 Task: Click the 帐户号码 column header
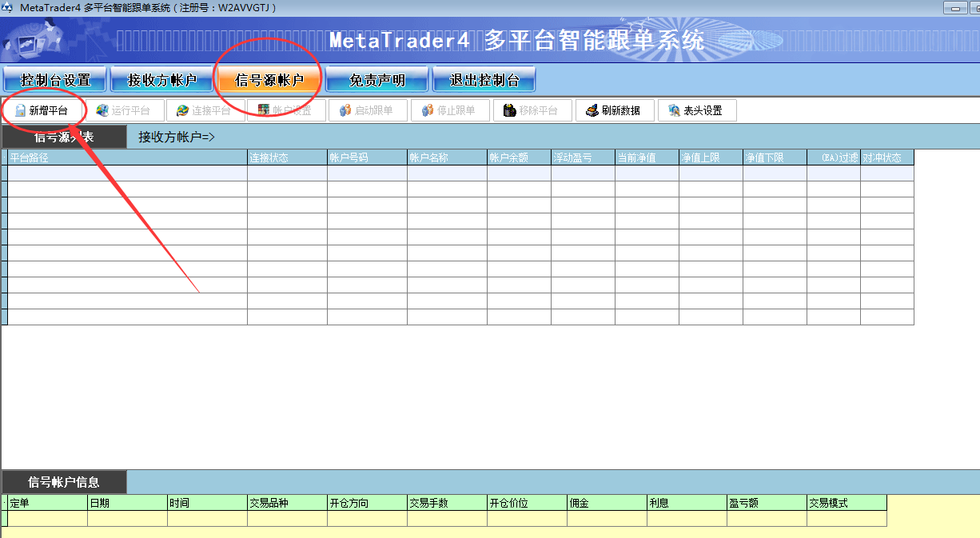tap(368, 157)
